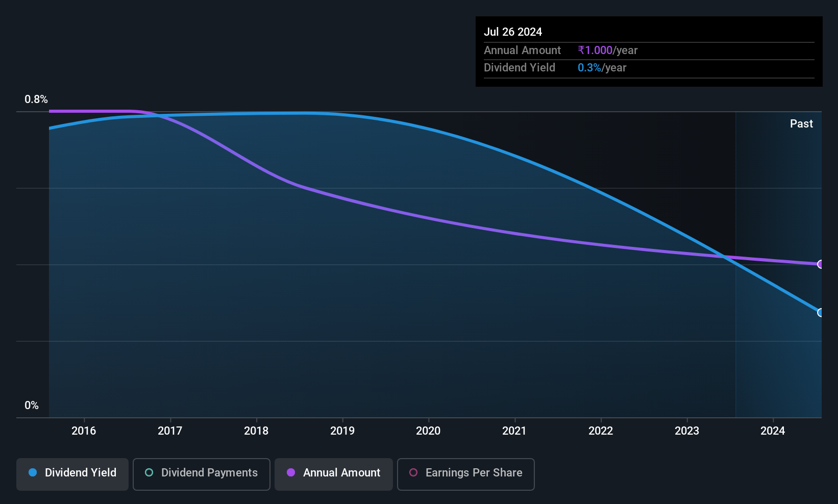
Task: Select the blue Dividend Yield endpoint marker
Action: 821,312
